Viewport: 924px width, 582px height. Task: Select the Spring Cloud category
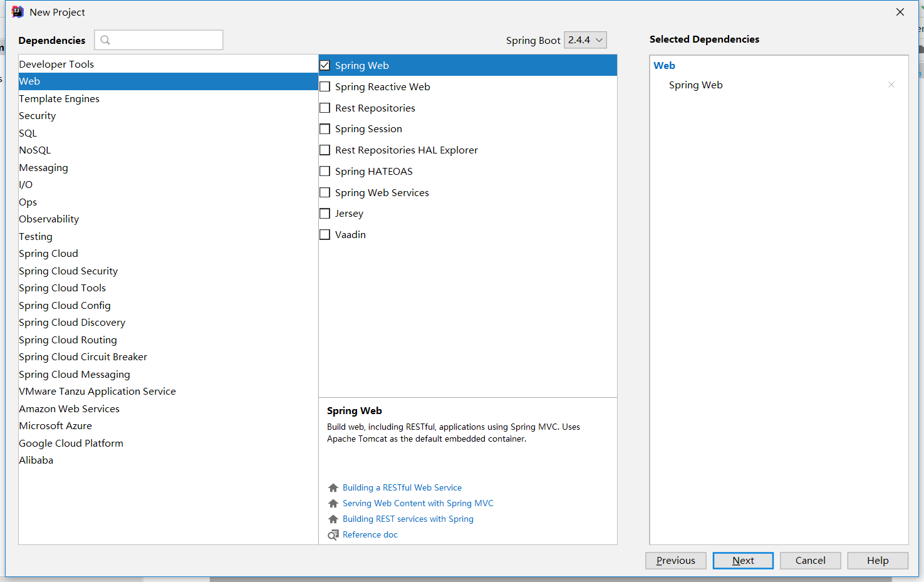click(169, 254)
